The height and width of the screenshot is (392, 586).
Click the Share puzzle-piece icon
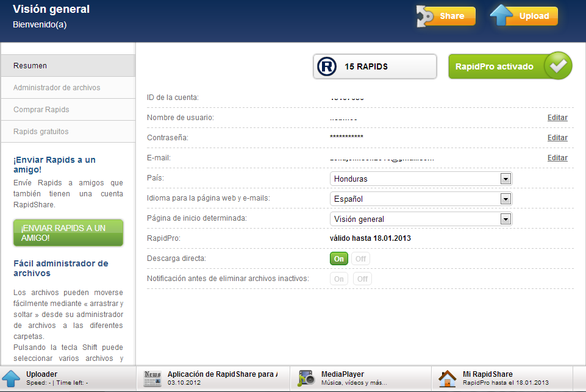coord(425,16)
